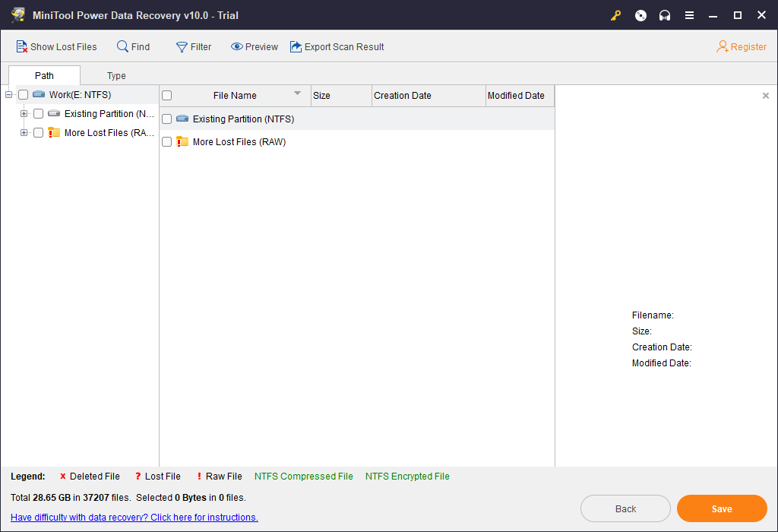Viewport: 778px width, 532px height.
Task: Switch to the Path tab
Action: coord(44,75)
